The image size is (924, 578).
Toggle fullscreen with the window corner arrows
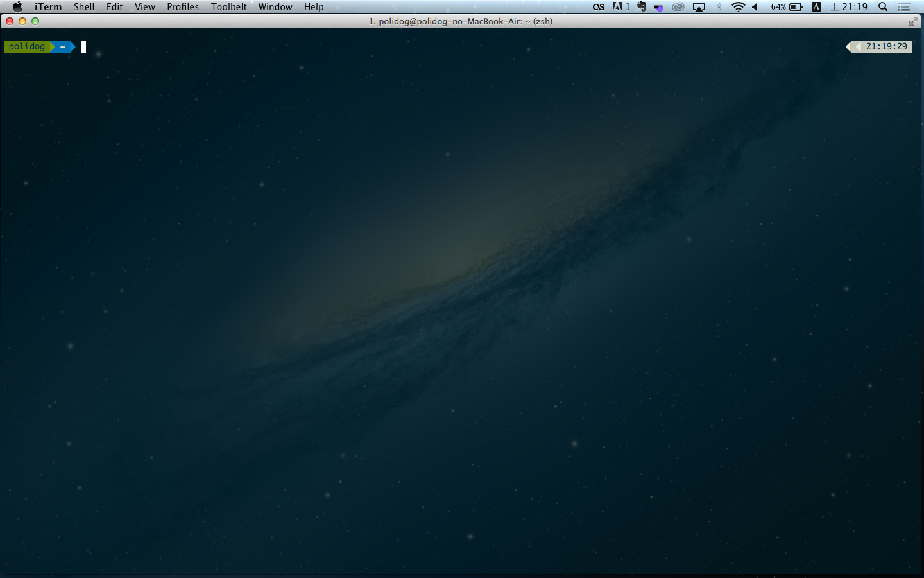pyautogui.click(x=914, y=21)
